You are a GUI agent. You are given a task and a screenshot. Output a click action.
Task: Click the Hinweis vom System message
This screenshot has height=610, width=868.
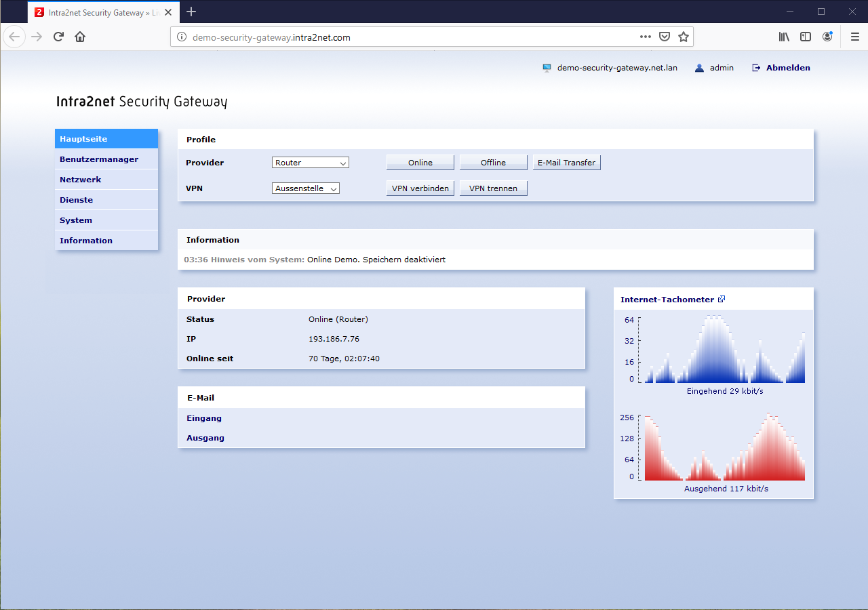point(315,260)
